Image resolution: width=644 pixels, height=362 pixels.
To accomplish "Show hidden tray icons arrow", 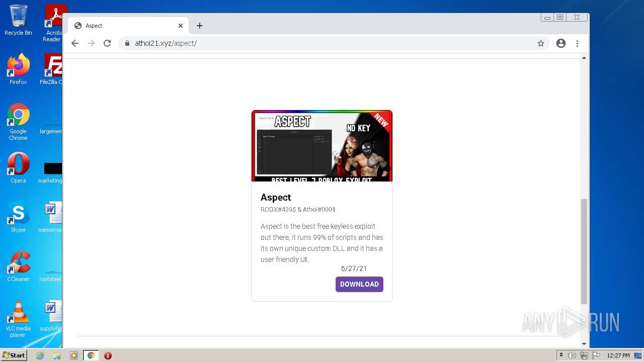I will pyautogui.click(x=561, y=355).
